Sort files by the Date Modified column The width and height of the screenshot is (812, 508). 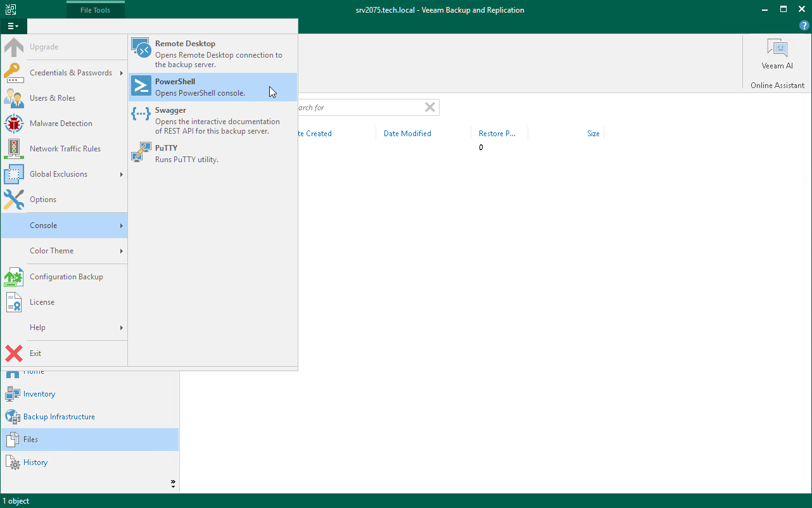coord(406,133)
